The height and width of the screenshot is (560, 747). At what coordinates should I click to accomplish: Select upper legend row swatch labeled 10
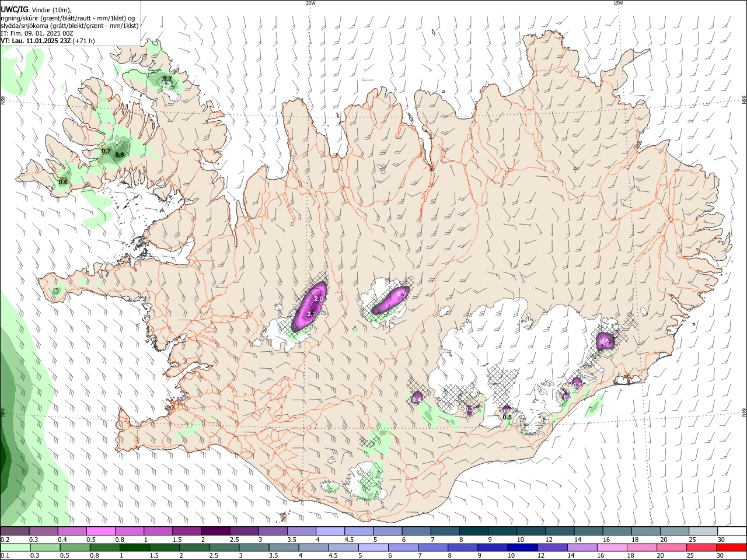point(530,531)
